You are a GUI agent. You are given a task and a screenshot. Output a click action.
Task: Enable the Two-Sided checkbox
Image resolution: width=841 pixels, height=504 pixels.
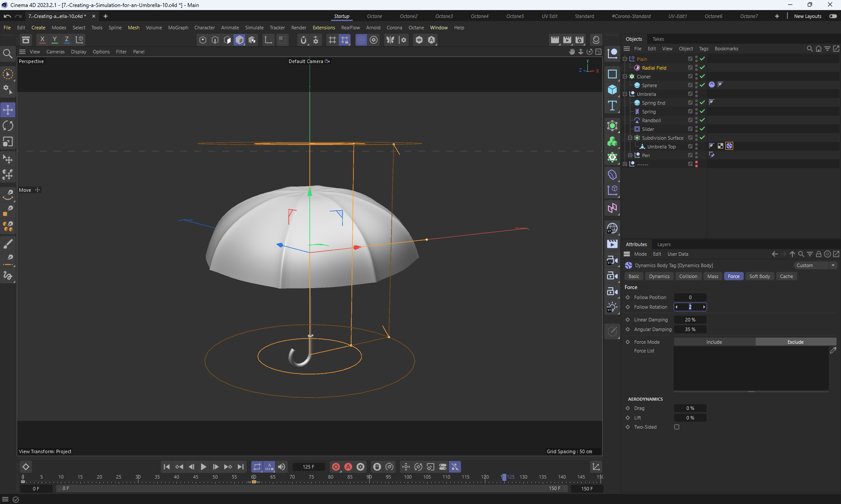677,427
